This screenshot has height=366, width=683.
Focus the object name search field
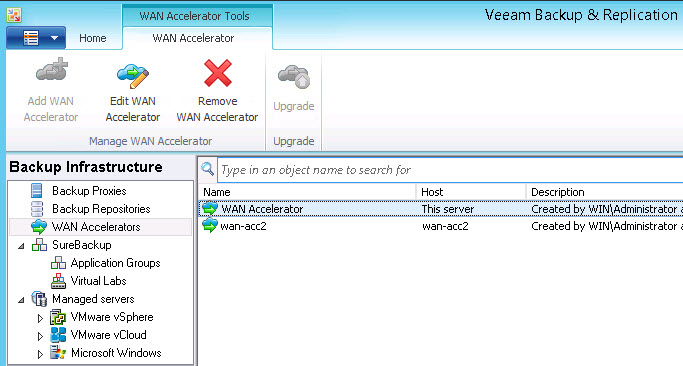449,170
